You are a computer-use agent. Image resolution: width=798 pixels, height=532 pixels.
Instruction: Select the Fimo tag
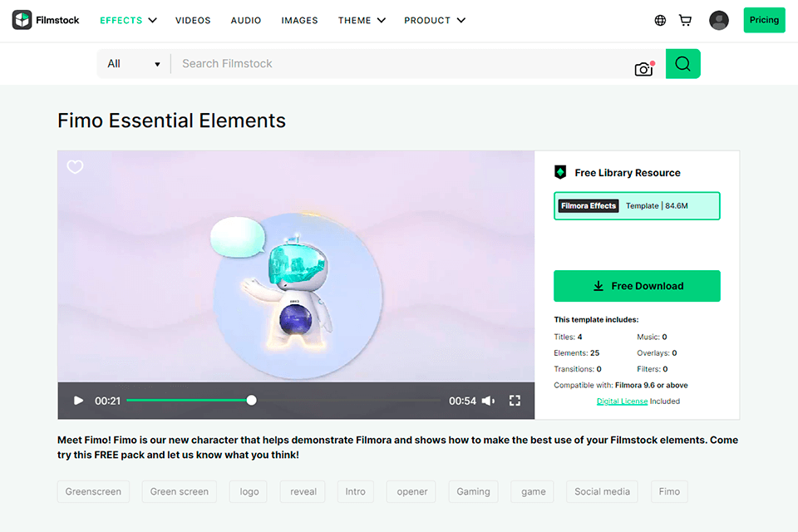click(x=669, y=491)
